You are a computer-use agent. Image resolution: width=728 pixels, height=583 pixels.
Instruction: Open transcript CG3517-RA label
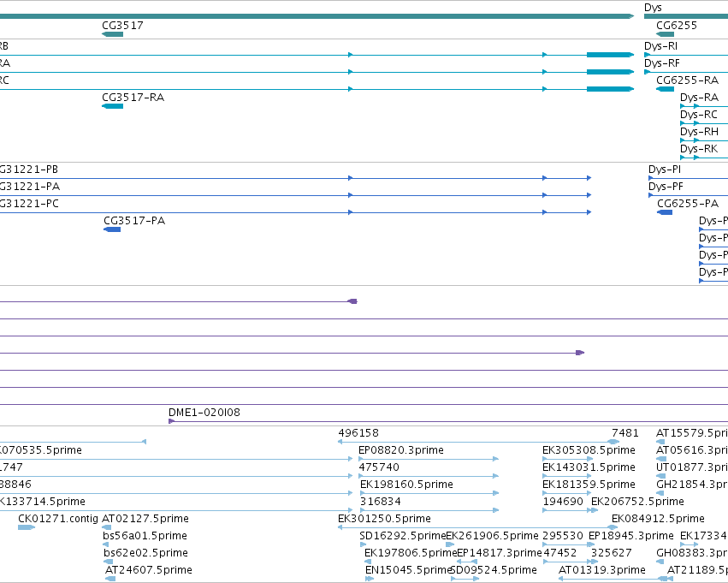[133, 98]
